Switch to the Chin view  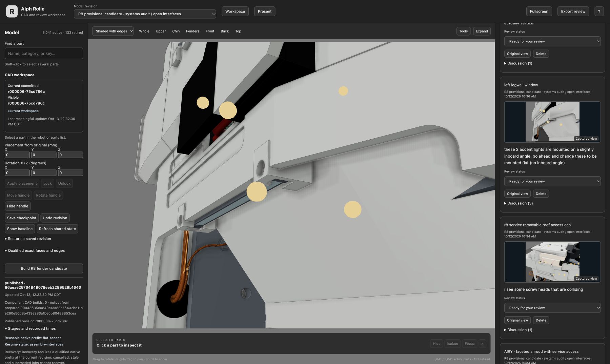click(x=176, y=31)
